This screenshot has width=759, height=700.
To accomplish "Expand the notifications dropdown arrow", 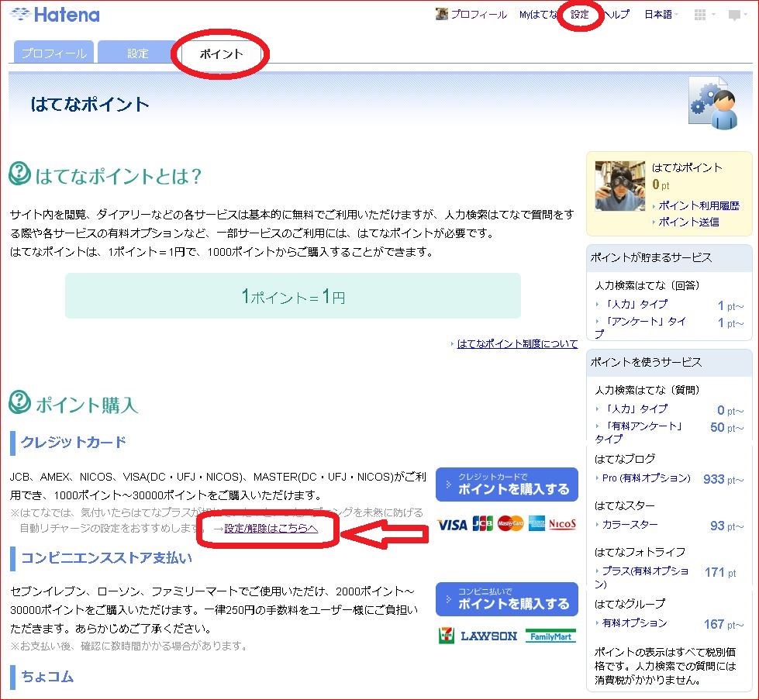I will [x=747, y=15].
